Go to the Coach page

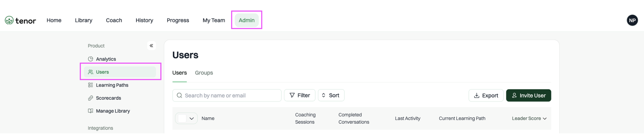[114, 20]
